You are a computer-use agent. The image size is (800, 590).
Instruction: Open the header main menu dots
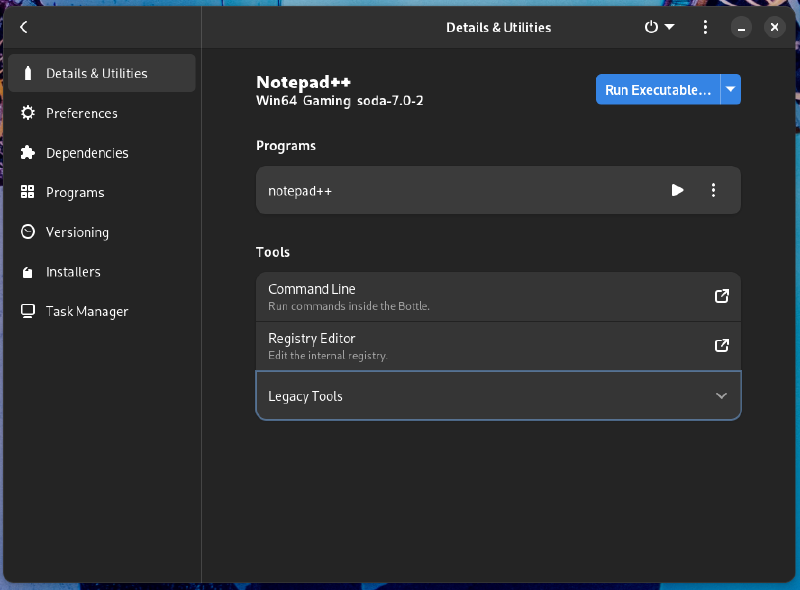705,28
